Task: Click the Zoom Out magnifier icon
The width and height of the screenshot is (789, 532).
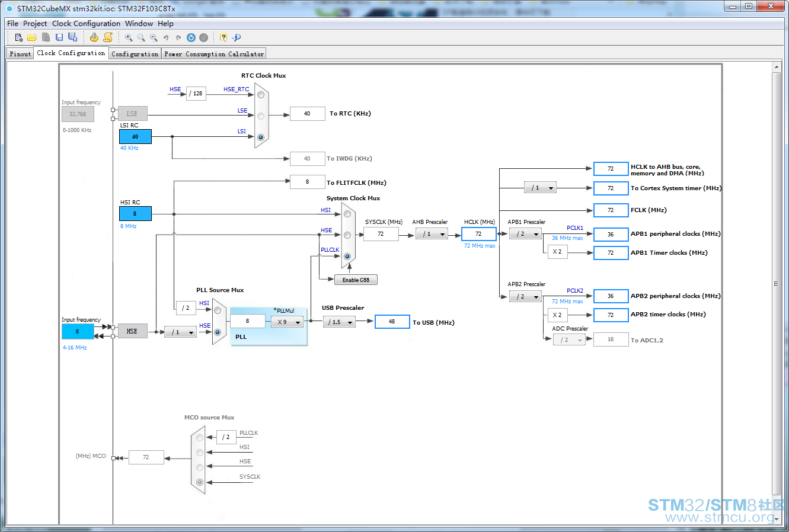Action: (154, 37)
